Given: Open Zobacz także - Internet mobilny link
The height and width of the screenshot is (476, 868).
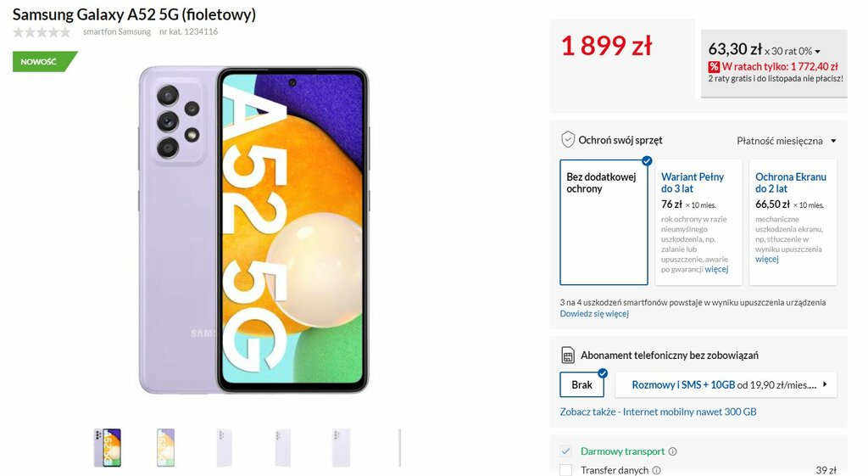Looking at the screenshot, I should pyautogui.click(x=658, y=412).
